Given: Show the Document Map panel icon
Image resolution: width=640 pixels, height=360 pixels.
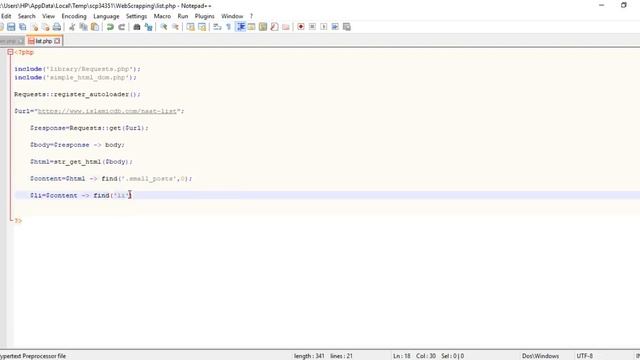Looking at the screenshot, I should (x=263, y=27).
